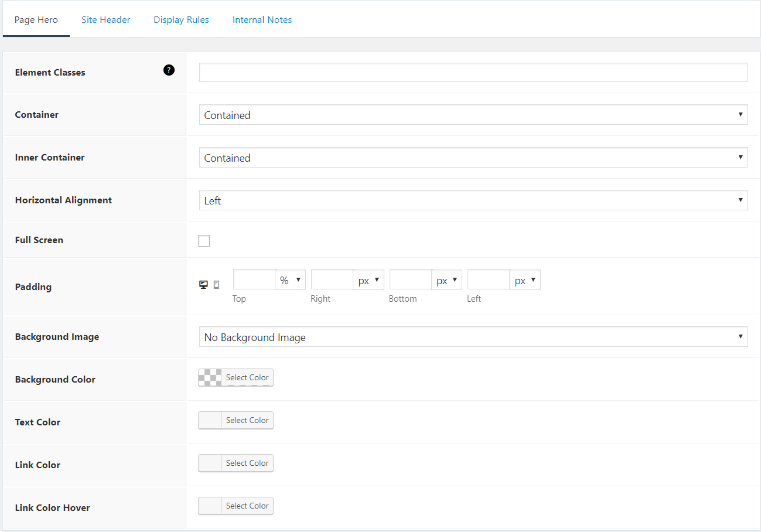Open the Inner Container dropdown
The height and width of the screenshot is (532, 761).
(x=473, y=157)
